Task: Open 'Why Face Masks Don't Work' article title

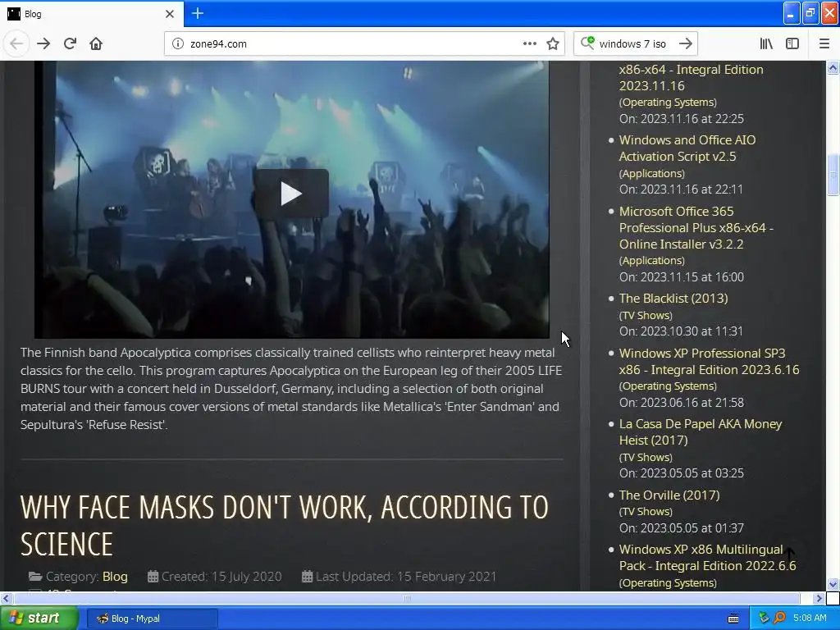Action: coord(285,526)
